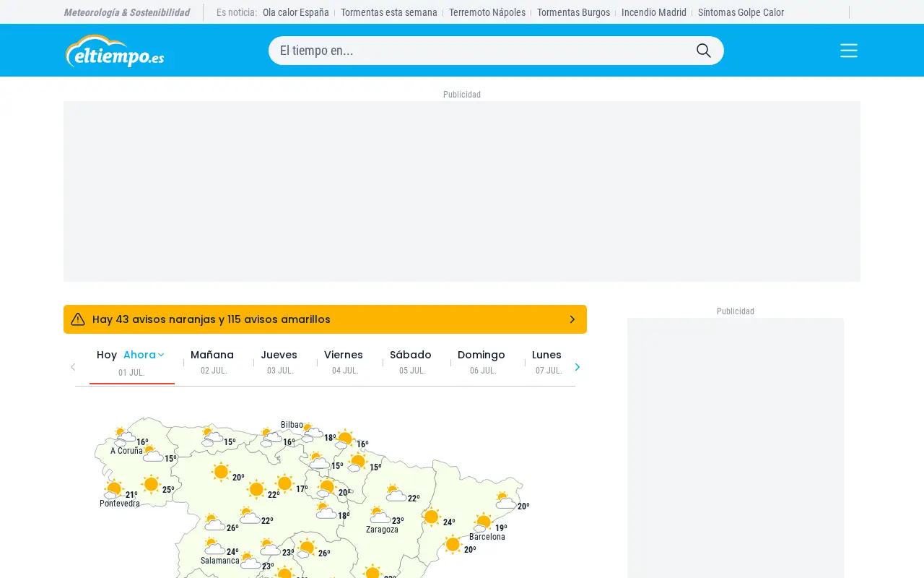This screenshot has height=578, width=924.
Task: Open the orange and yellow warnings banner
Action: pyautogui.click(x=325, y=319)
